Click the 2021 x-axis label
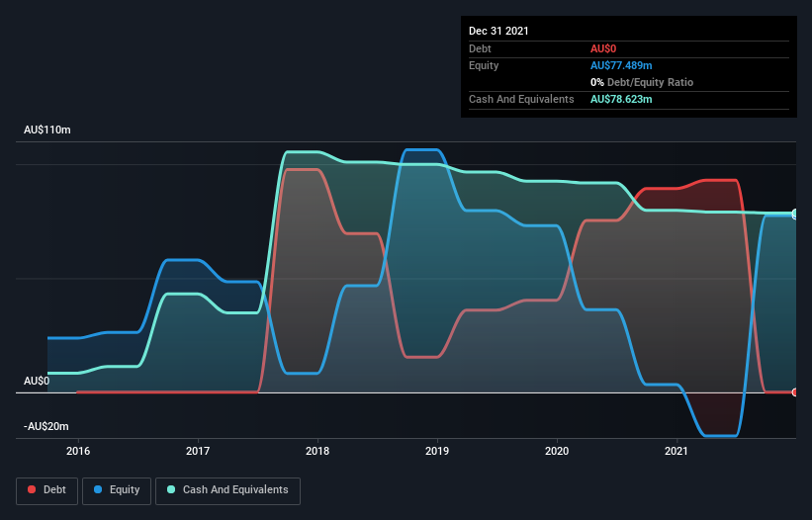Image resolution: width=812 pixels, height=520 pixels. pos(677,451)
